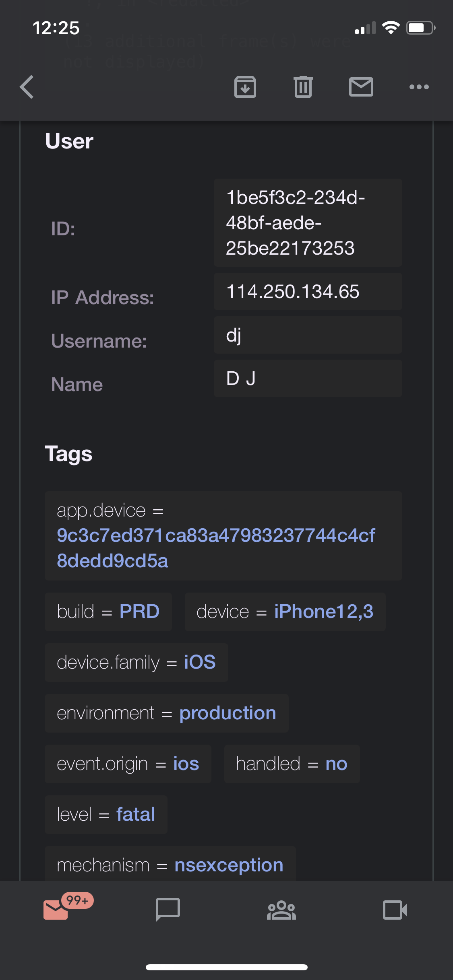Delete the email using the trash icon
Screen dimensions: 453x980
click(303, 87)
